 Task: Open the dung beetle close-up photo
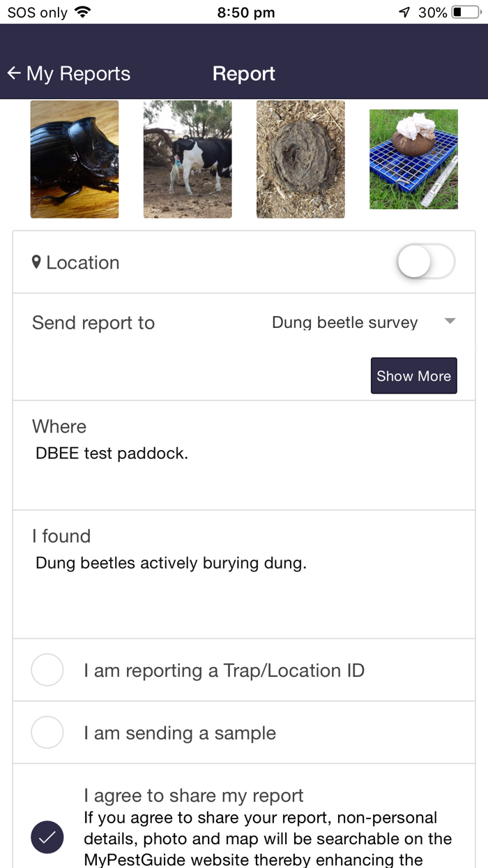74,159
